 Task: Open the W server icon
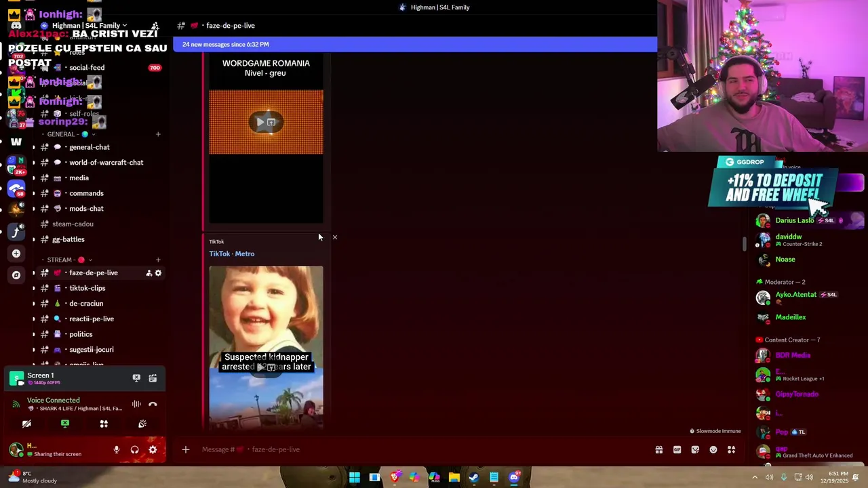point(16,142)
